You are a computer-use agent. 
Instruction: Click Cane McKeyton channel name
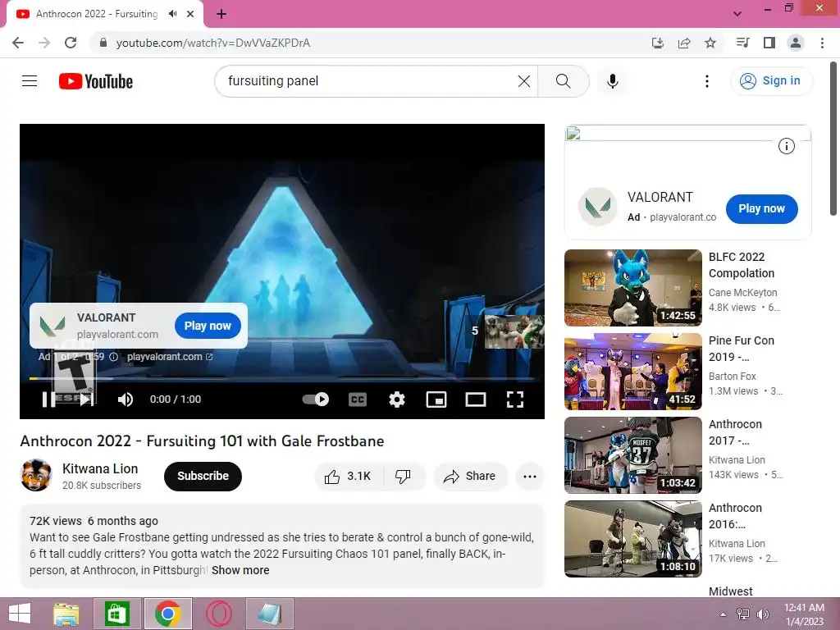(742, 293)
